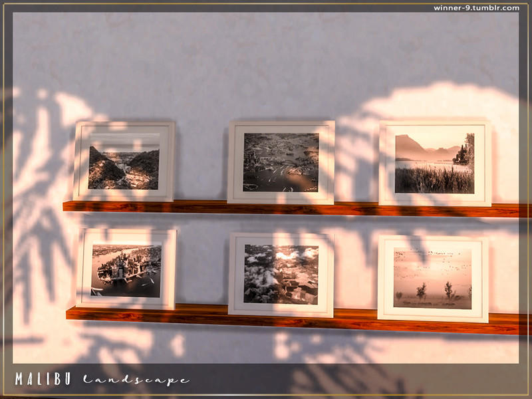Click the upper wooden shelf

point(295,209)
